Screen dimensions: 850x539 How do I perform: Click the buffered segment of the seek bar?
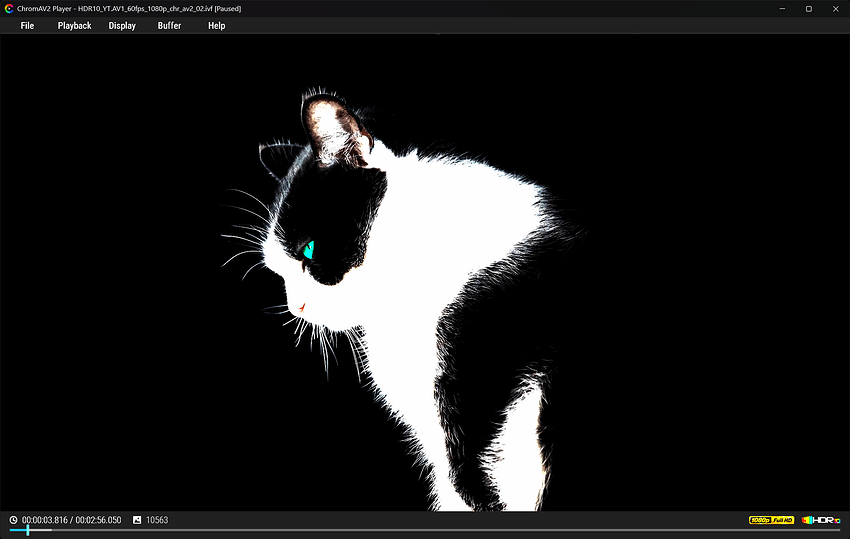[x=41, y=530]
